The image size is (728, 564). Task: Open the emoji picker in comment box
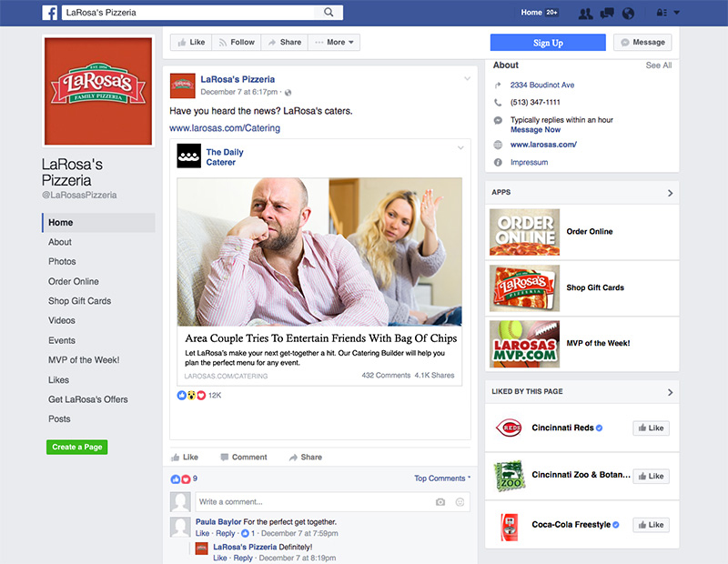pyautogui.click(x=460, y=502)
